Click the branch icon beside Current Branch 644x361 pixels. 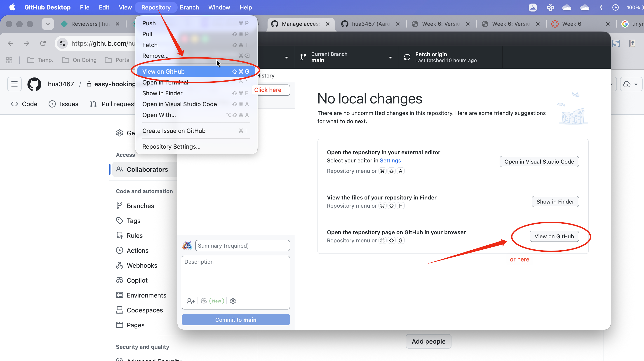[303, 57]
